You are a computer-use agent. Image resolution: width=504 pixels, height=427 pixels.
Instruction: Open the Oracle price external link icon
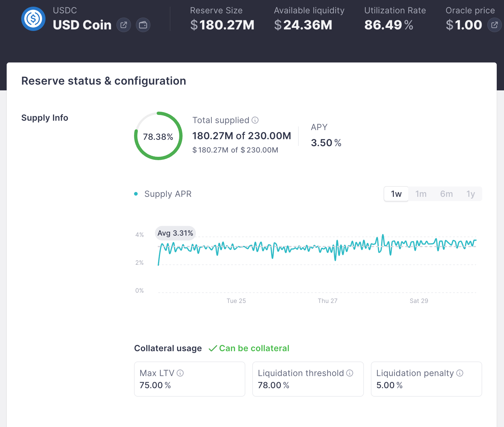click(x=494, y=25)
